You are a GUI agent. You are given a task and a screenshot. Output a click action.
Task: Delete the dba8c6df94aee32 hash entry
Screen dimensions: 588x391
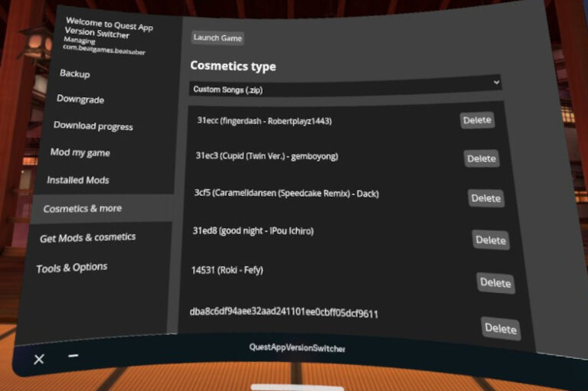(x=501, y=328)
